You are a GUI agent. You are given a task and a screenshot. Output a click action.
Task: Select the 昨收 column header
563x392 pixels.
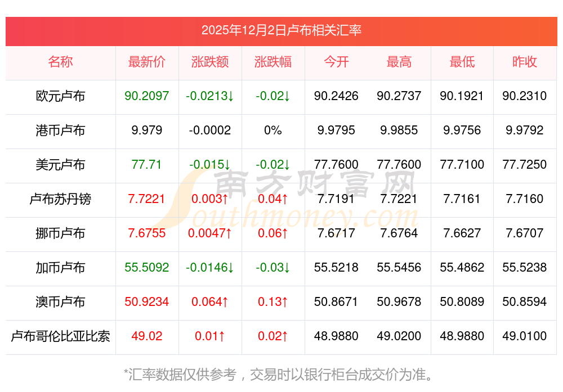coord(525,62)
